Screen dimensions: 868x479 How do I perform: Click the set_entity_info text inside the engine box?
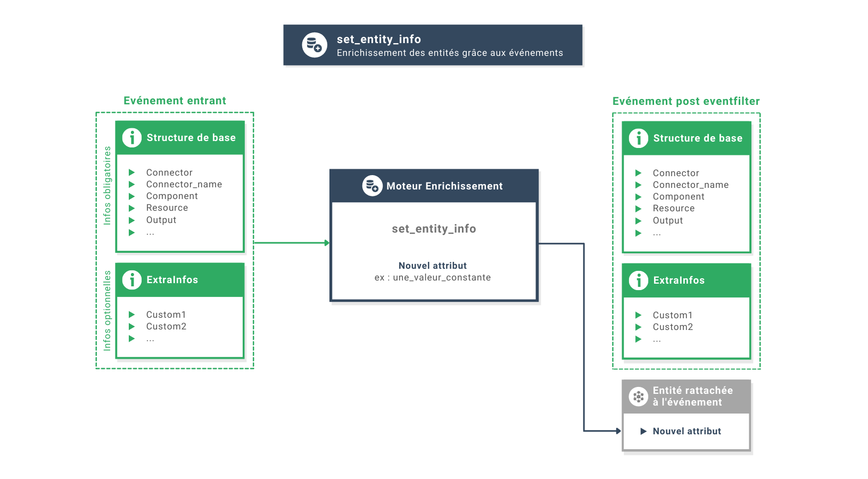click(434, 229)
